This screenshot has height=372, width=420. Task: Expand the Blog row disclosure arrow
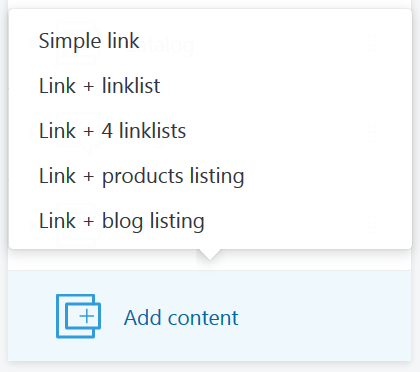click(x=32, y=134)
